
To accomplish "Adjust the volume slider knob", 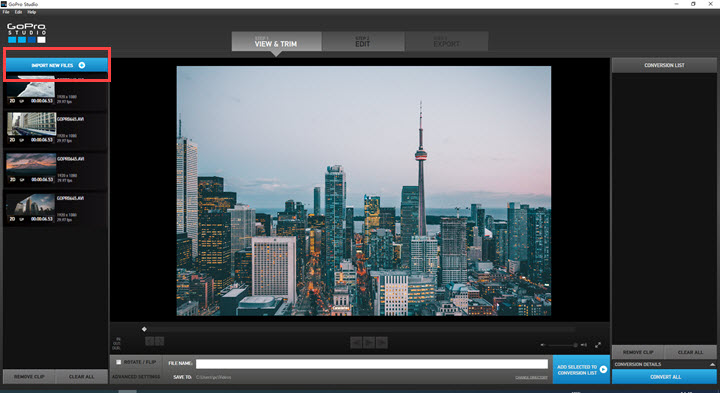I will (575, 345).
